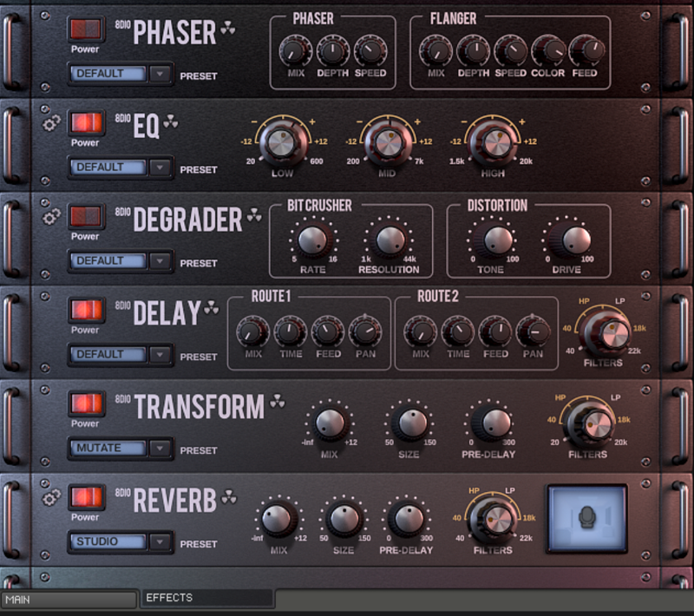
Task: Click the trefoil icon beside REVERB title
Action: [x=229, y=496]
